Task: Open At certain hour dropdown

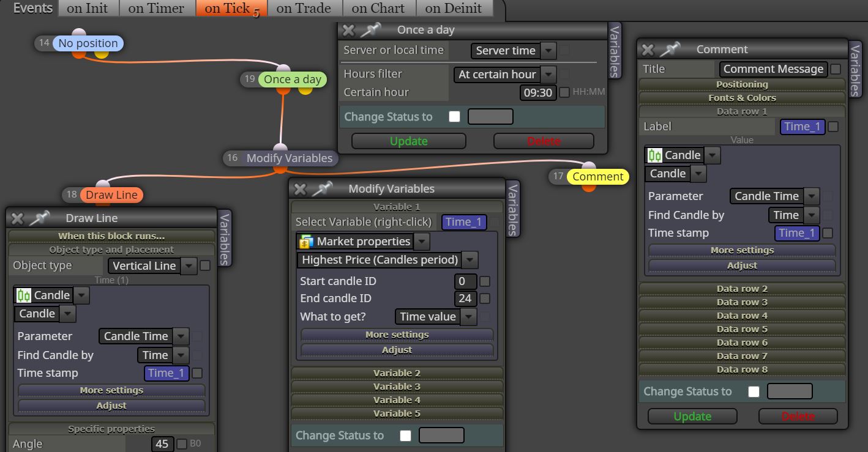Action: click(549, 75)
